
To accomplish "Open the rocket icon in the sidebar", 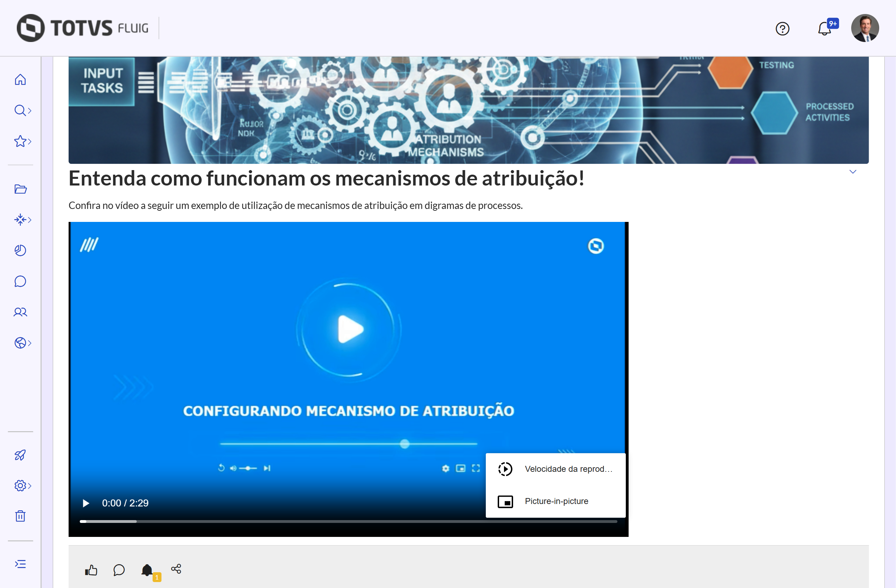I will [20, 455].
